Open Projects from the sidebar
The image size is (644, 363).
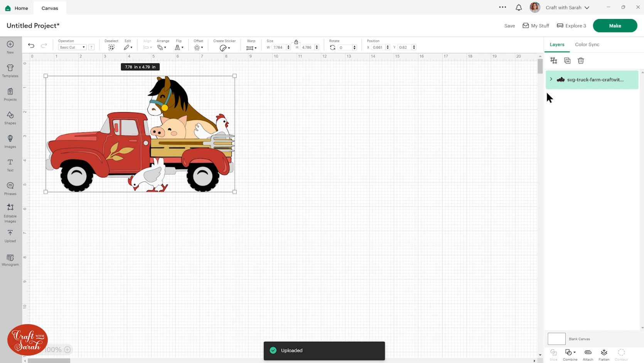coord(10,94)
